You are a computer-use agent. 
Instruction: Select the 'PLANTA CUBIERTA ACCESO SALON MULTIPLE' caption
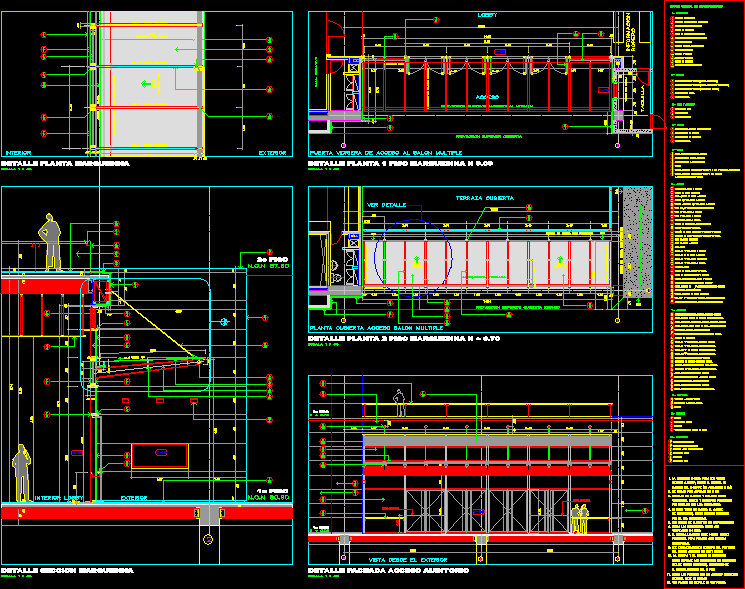[x=376, y=328]
